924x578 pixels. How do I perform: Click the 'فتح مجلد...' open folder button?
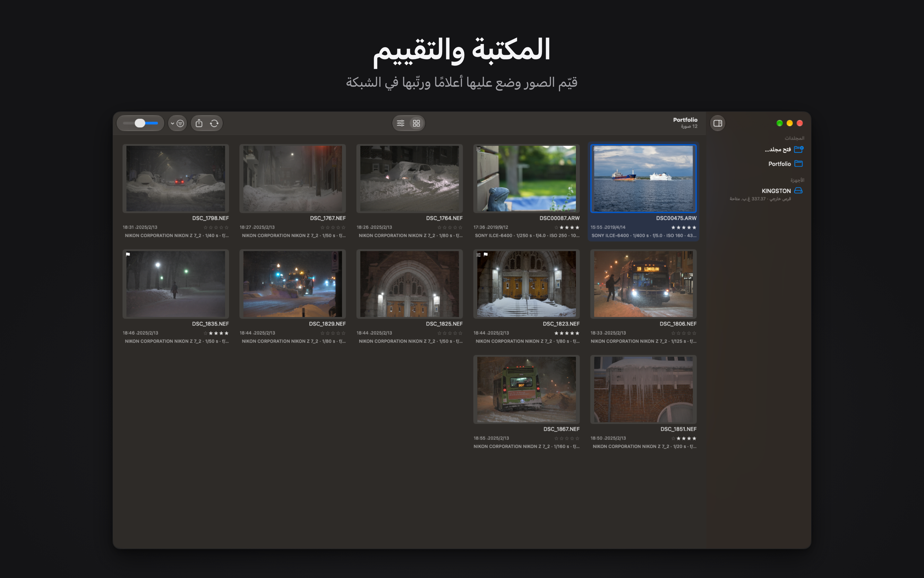[x=784, y=149]
